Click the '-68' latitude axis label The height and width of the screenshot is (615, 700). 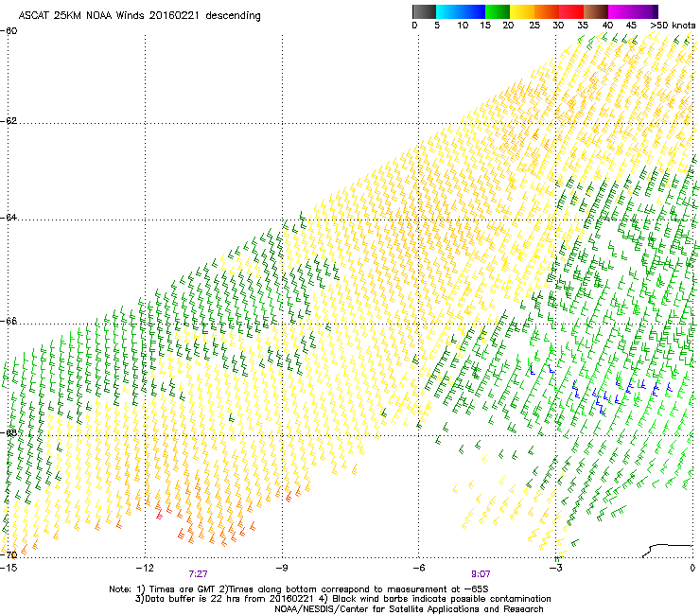tap(9, 432)
